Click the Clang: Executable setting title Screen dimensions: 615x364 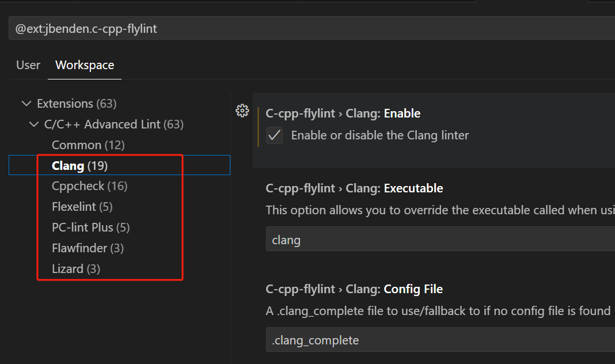[x=354, y=188]
